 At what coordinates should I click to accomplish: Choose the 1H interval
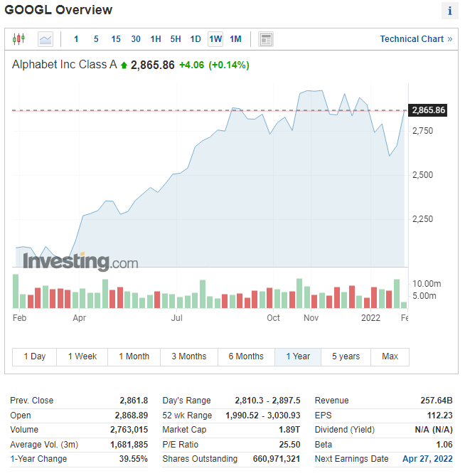point(156,39)
